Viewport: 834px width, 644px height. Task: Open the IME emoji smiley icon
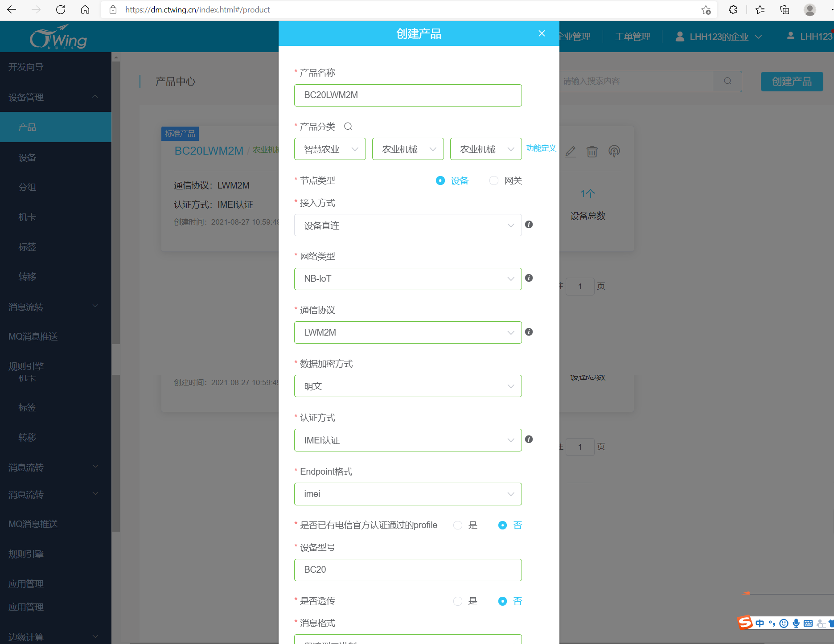point(784,623)
